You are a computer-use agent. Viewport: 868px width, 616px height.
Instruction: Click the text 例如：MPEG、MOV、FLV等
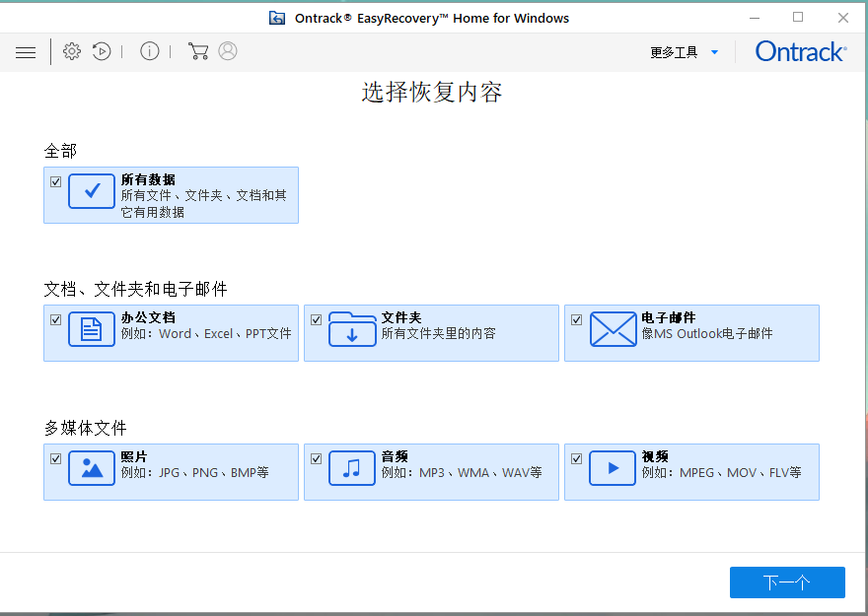pos(721,473)
